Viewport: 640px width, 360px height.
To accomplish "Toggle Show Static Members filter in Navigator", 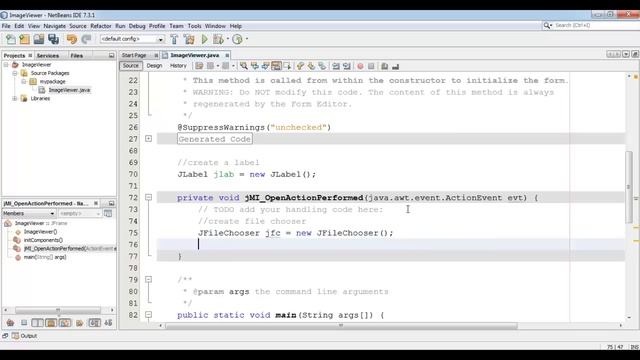I will tap(38, 323).
